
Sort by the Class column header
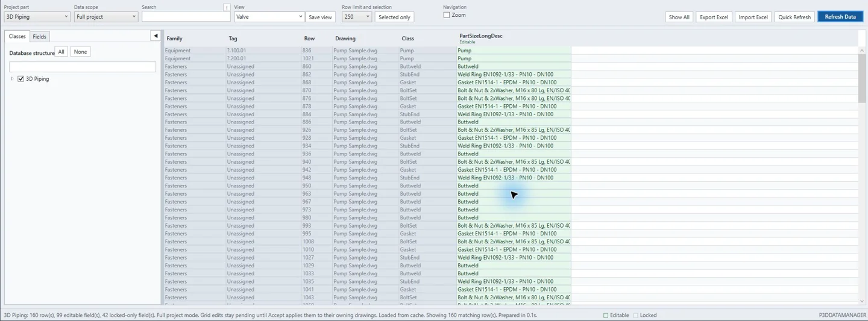click(x=407, y=39)
